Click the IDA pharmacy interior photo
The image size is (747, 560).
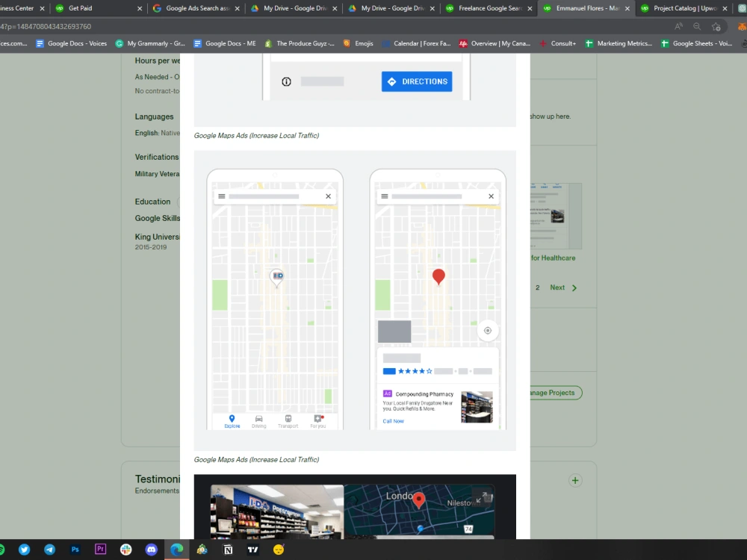(277, 511)
